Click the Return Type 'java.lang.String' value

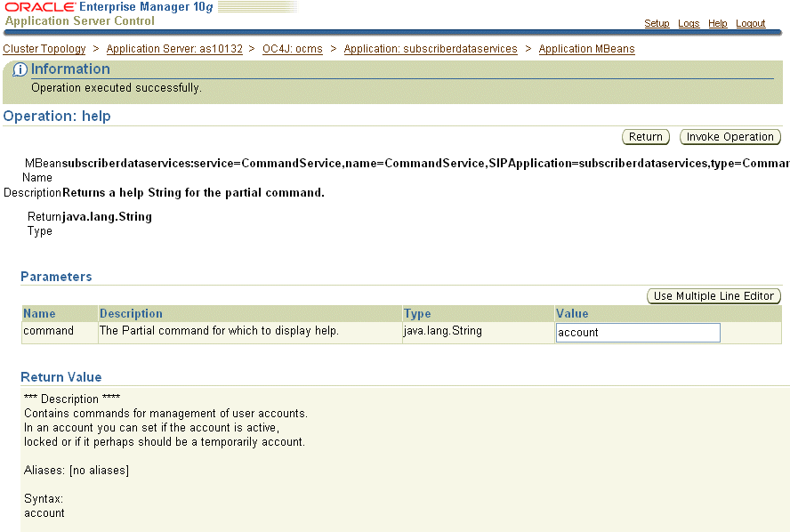point(107,217)
